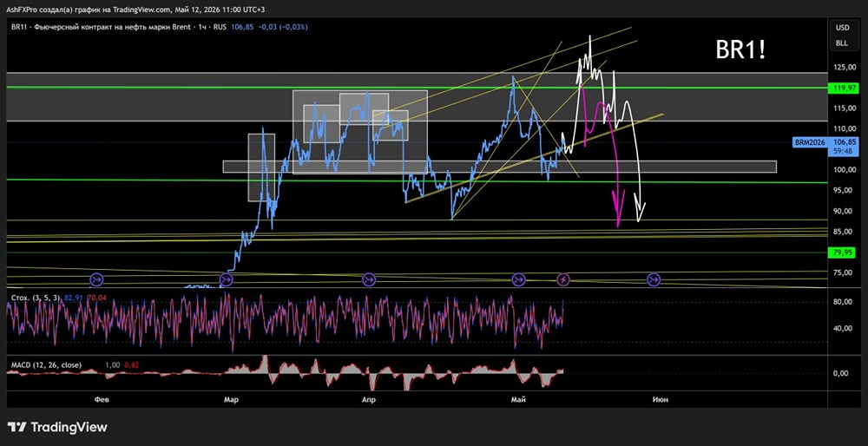Click the Stochastic value 70,04
Image resolution: width=868 pixels, height=446 pixels.
tap(97, 298)
